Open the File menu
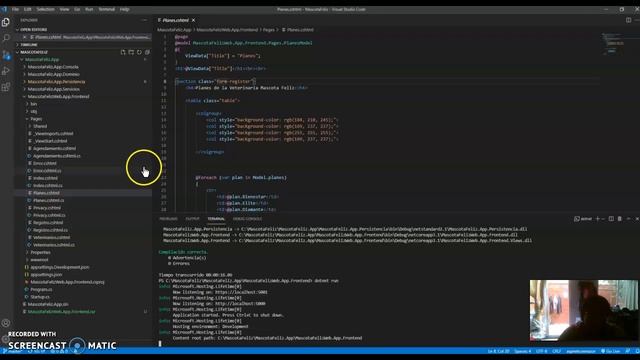 [15, 9]
